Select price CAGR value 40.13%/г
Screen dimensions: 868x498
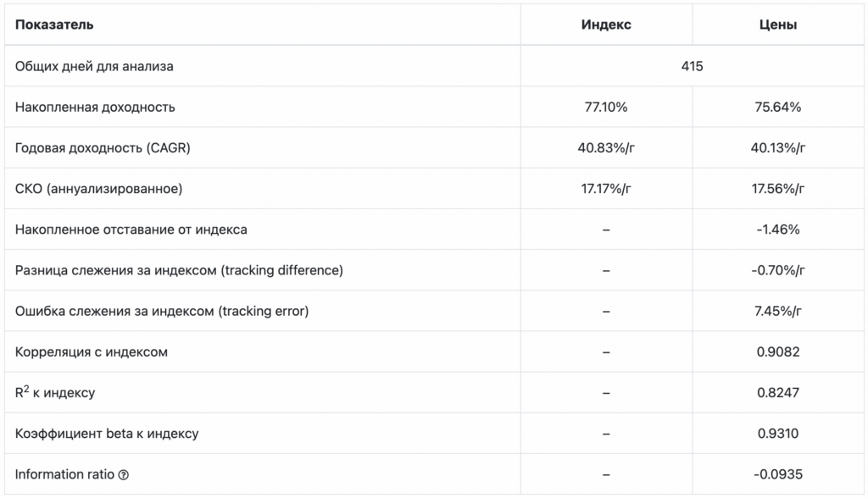[778, 147]
